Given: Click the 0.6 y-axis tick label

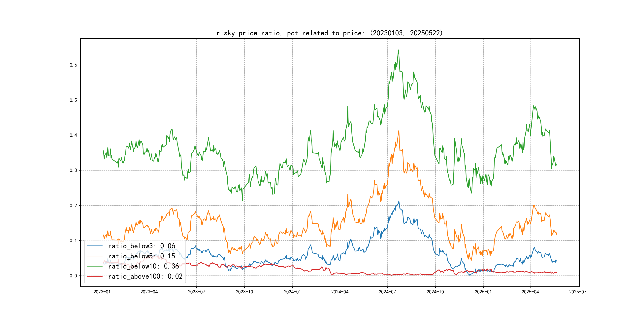Looking at the screenshot, I should click(73, 65).
